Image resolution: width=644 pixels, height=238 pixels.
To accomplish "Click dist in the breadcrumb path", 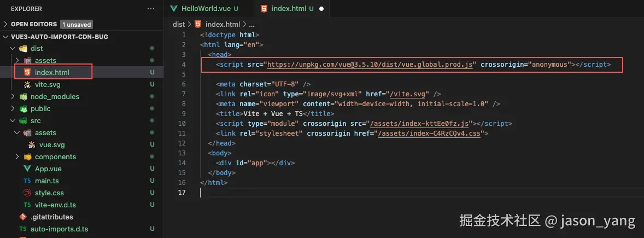I will pos(179,24).
